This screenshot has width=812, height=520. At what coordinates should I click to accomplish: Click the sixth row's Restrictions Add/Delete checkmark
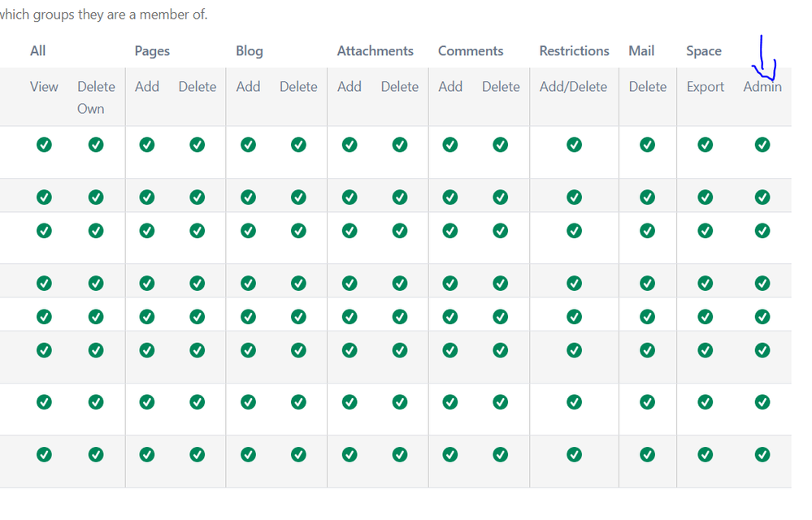coord(574,350)
